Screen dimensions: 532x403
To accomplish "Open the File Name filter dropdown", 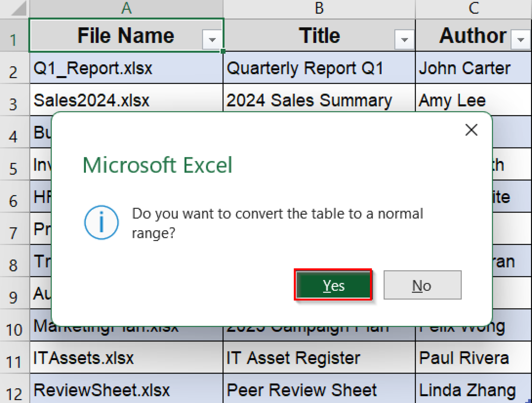I will click(212, 39).
